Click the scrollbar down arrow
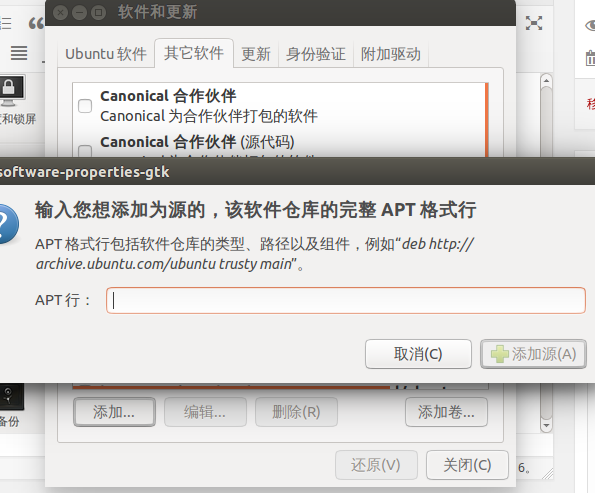595x493 pixels. 546,426
